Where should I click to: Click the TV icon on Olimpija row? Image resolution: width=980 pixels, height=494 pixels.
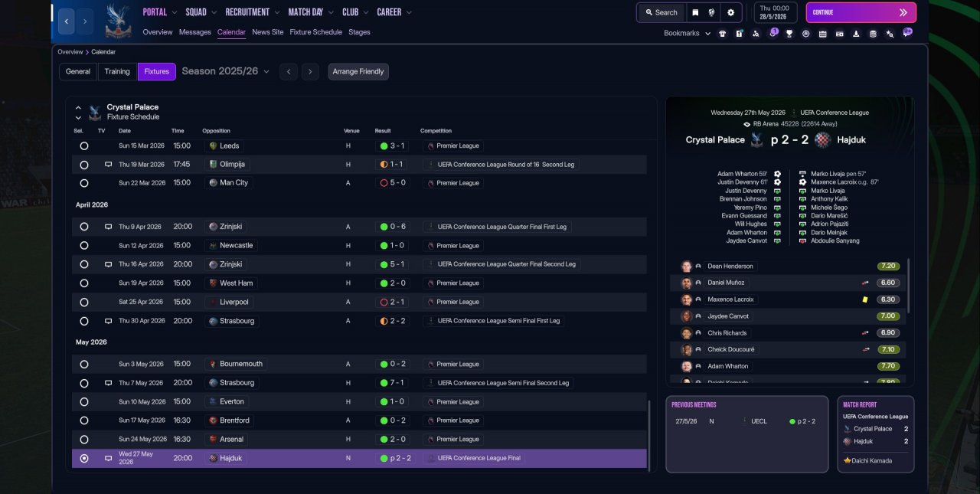click(109, 165)
